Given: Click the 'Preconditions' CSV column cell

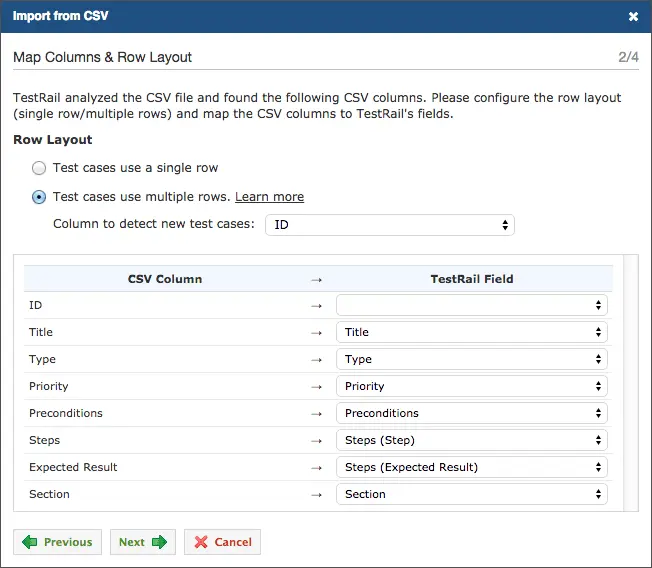Looking at the screenshot, I should pyautogui.click(x=165, y=413).
